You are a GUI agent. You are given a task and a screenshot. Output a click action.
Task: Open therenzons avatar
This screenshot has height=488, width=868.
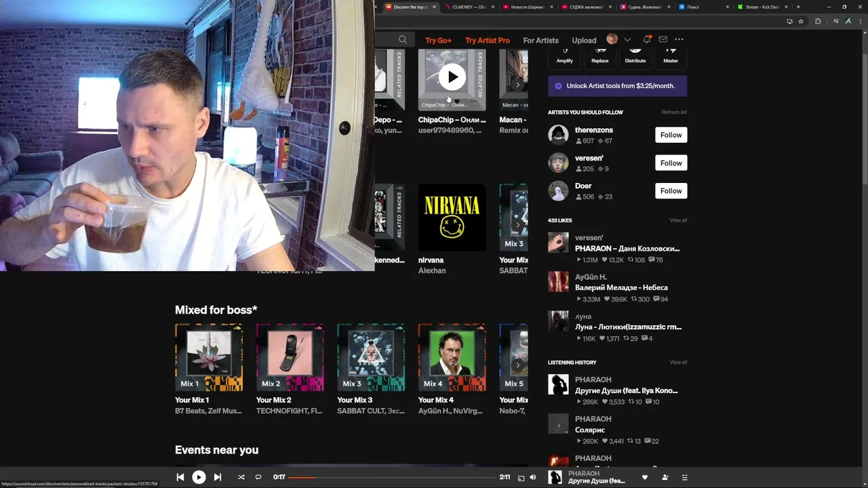point(558,135)
